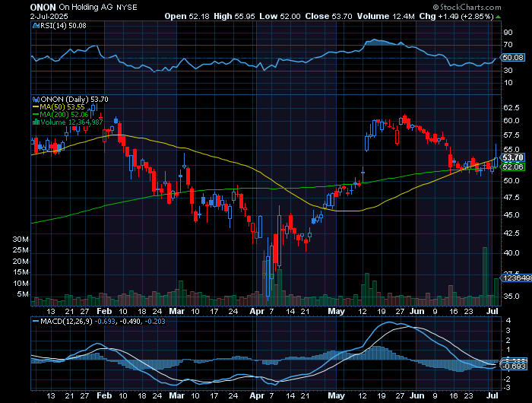Click the MACD(12,26,9) legend text
The width and height of the screenshot is (532, 403).
click(x=66, y=321)
